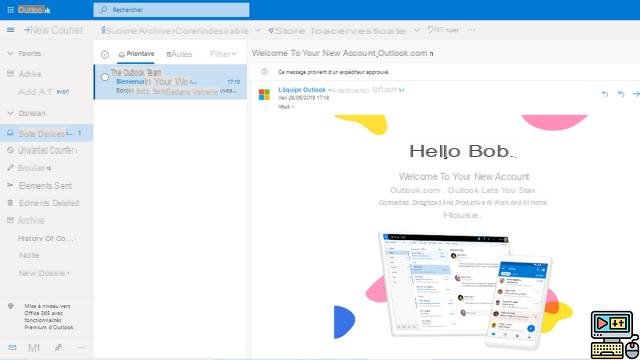Open the Filter dropdown
This screenshot has width=640, height=360.
pos(223,54)
